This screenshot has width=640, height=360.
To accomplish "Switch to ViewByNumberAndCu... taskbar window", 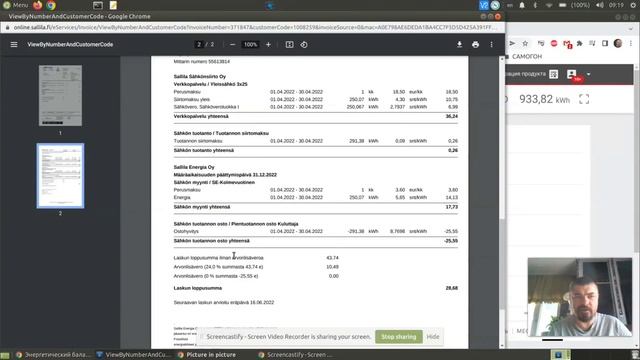I will coord(133,355).
